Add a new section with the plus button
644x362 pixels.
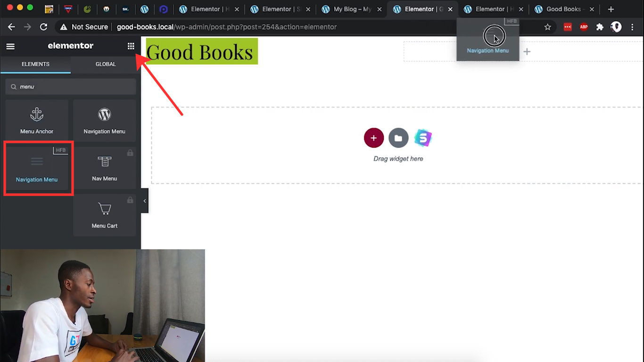pyautogui.click(x=374, y=138)
